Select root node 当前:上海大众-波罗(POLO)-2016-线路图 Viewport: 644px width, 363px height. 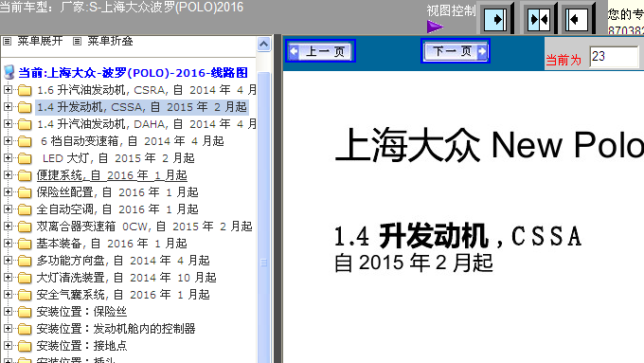tap(134, 73)
